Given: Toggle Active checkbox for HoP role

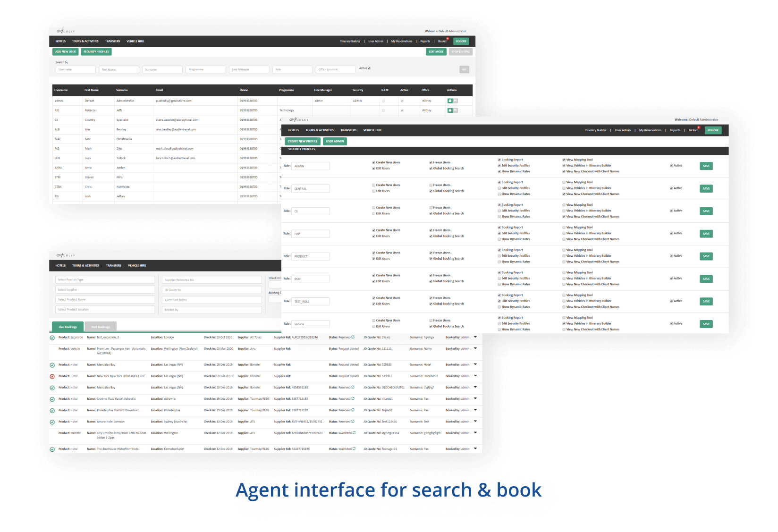Looking at the screenshot, I should 671,233.
